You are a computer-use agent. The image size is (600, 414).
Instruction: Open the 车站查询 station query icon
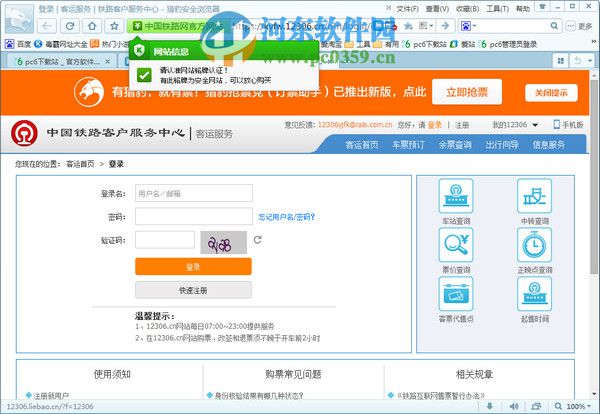(x=456, y=196)
